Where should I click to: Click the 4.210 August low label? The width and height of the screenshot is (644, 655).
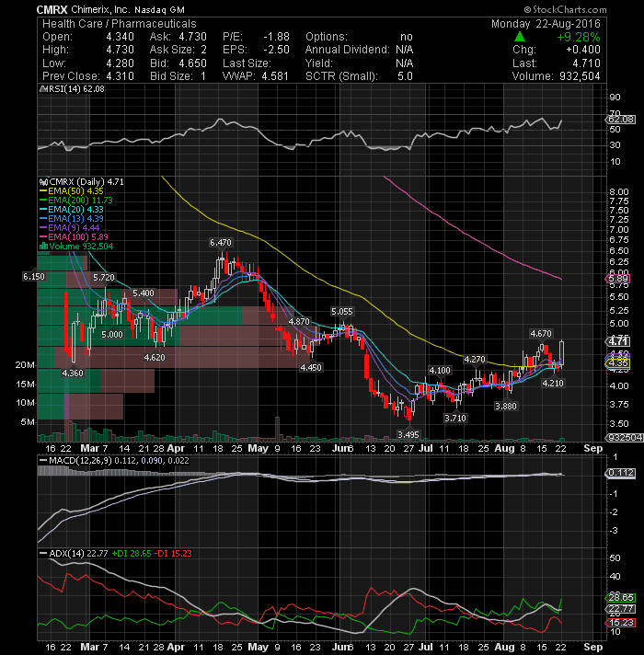point(553,383)
